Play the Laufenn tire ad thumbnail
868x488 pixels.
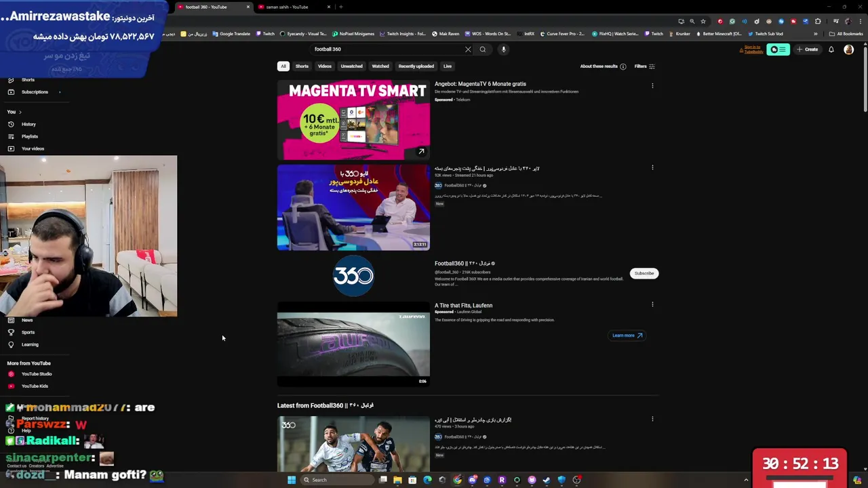click(x=353, y=344)
